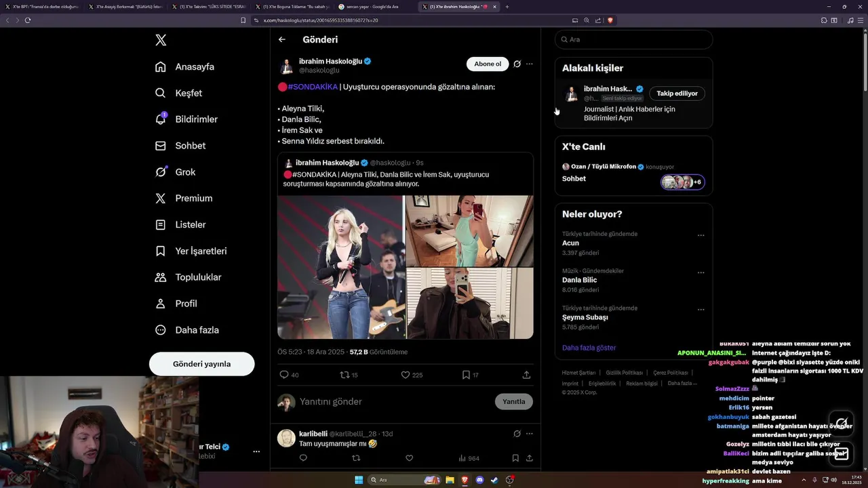Open Listeler in the sidebar
This screenshot has width=868, height=488.
pyautogui.click(x=180, y=224)
